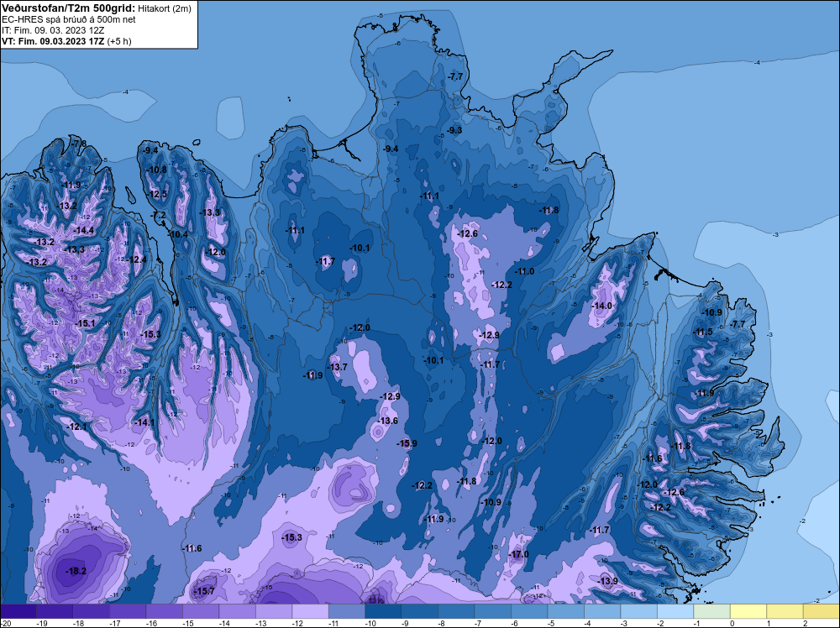Click the -7.8 temperature value

point(79,144)
